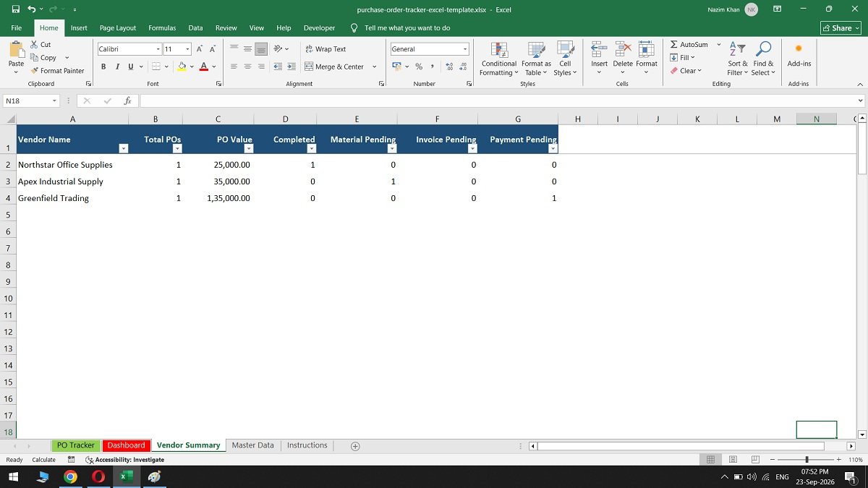The image size is (868, 488).
Task: Adjust the zoom slider handle
Action: pyautogui.click(x=807, y=460)
